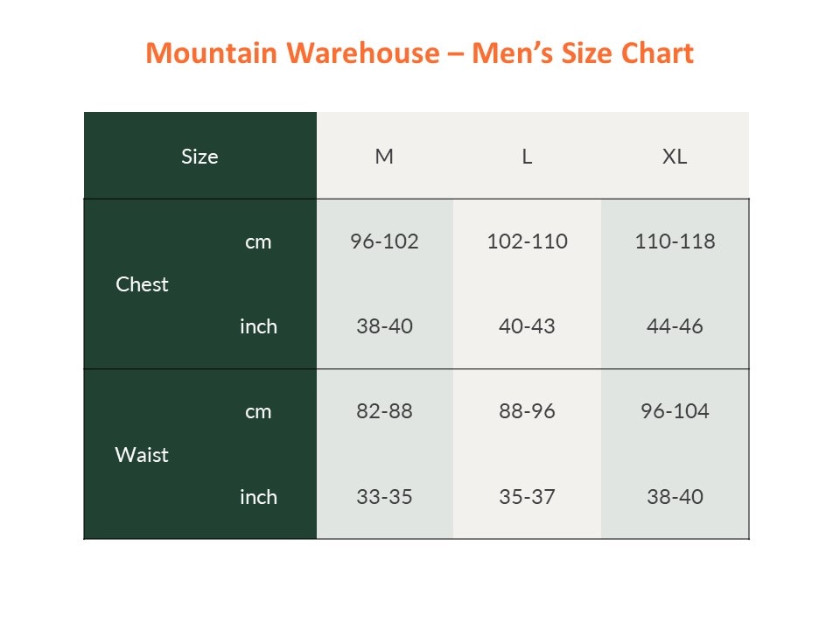Select the 110-118 chest cm value

[675, 241]
